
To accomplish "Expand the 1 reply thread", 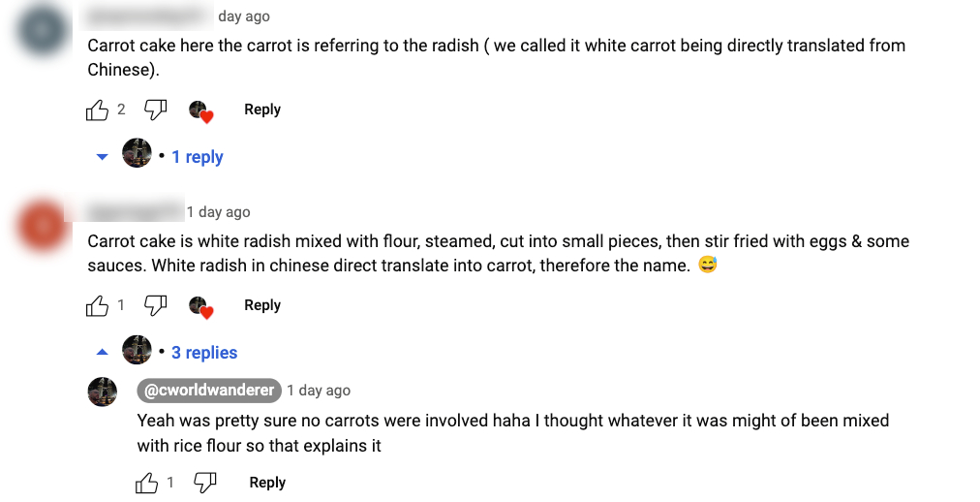I will 197,157.
